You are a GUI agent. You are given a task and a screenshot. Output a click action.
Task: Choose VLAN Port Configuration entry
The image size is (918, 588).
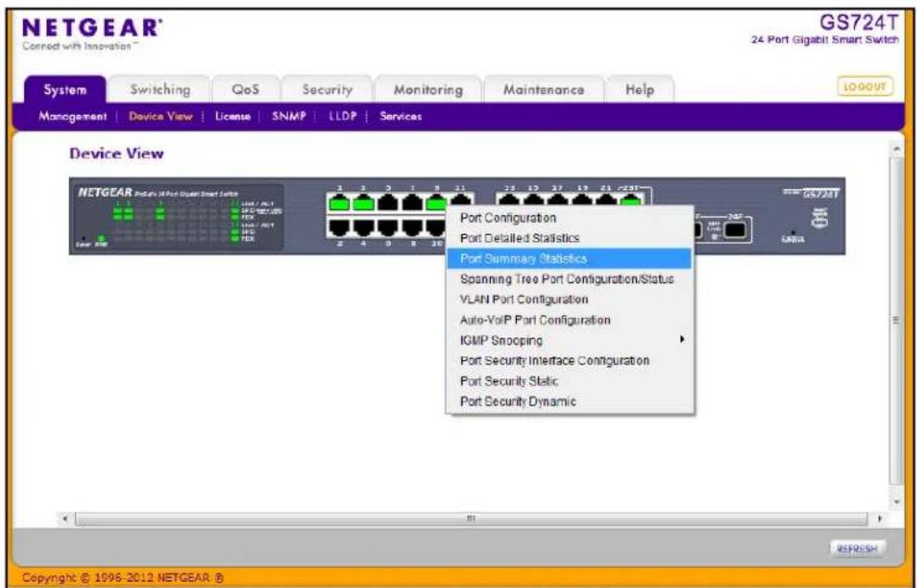(x=569, y=300)
